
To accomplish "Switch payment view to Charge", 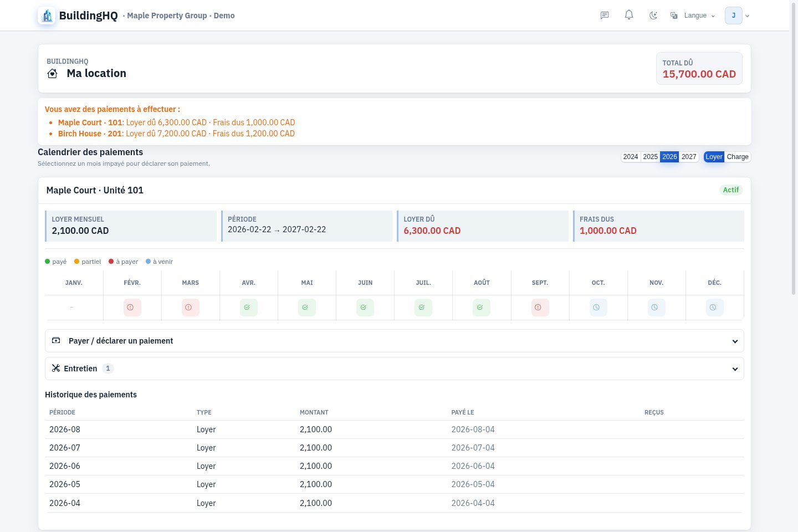I will (x=738, y=157).
